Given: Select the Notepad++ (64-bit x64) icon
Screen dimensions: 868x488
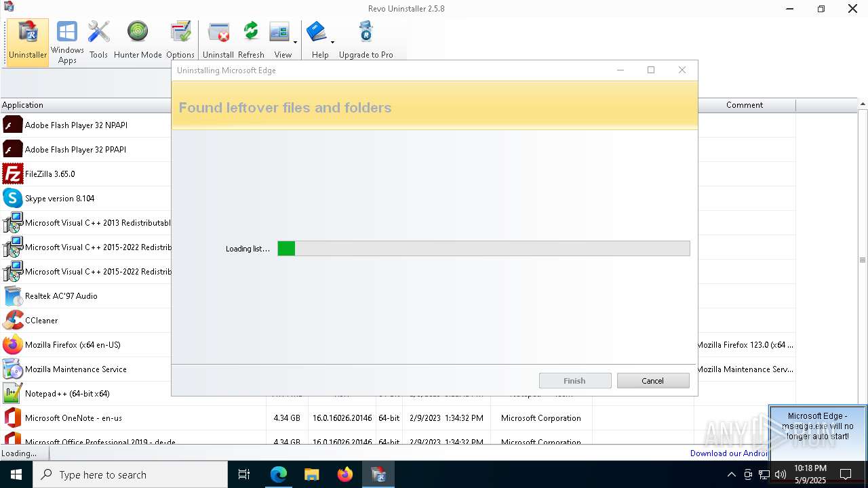Looking at the screenshot, I should click(13, 394).
